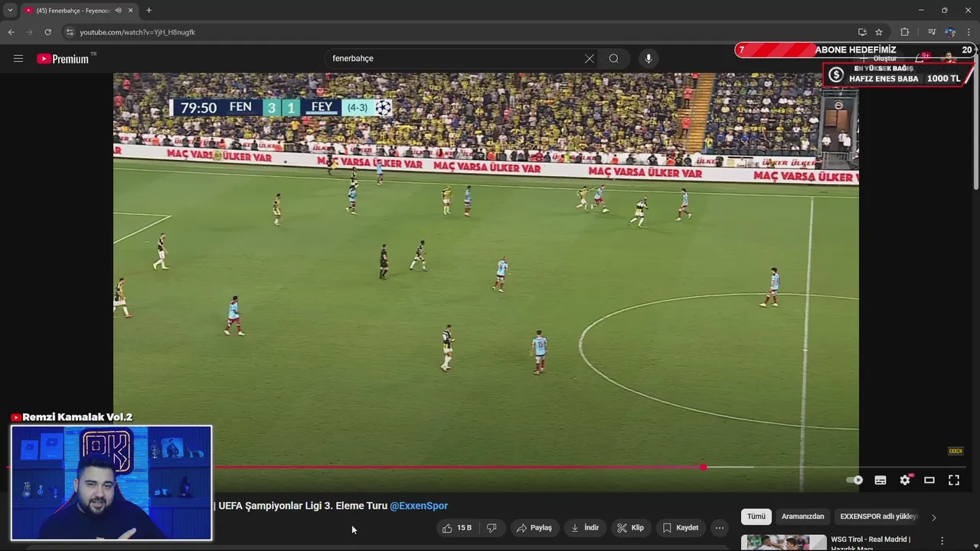The image size is (980, 551).
Task: Open options menu for WSG Tirol video
Action: [942, 541]
